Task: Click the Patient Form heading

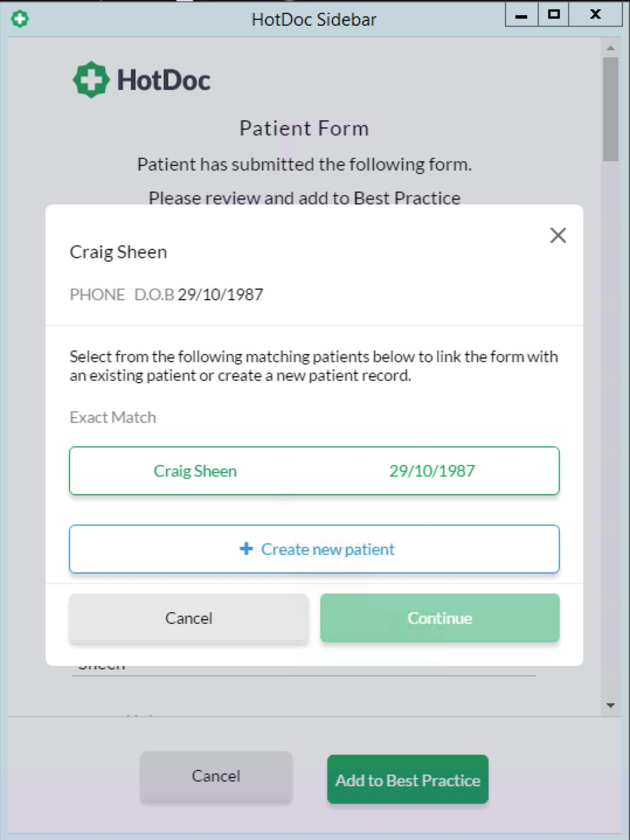Action: point(304,129)
